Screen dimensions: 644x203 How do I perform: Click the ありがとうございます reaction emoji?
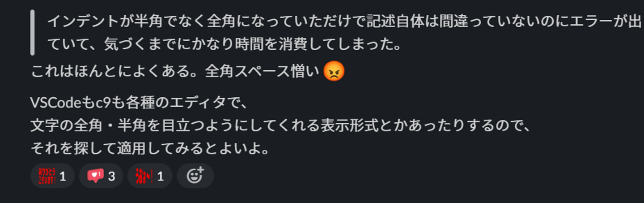(x=47, y=176)
